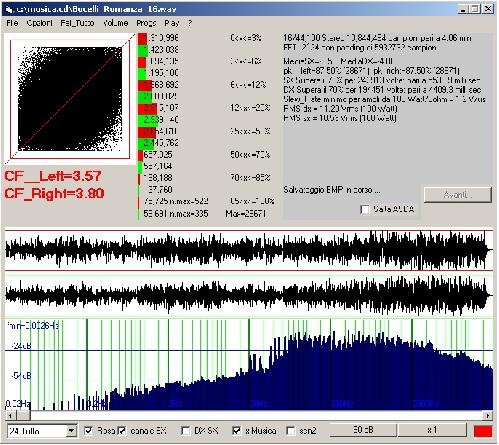Click the CF__Left=3.57 readout

click(53, 176)
